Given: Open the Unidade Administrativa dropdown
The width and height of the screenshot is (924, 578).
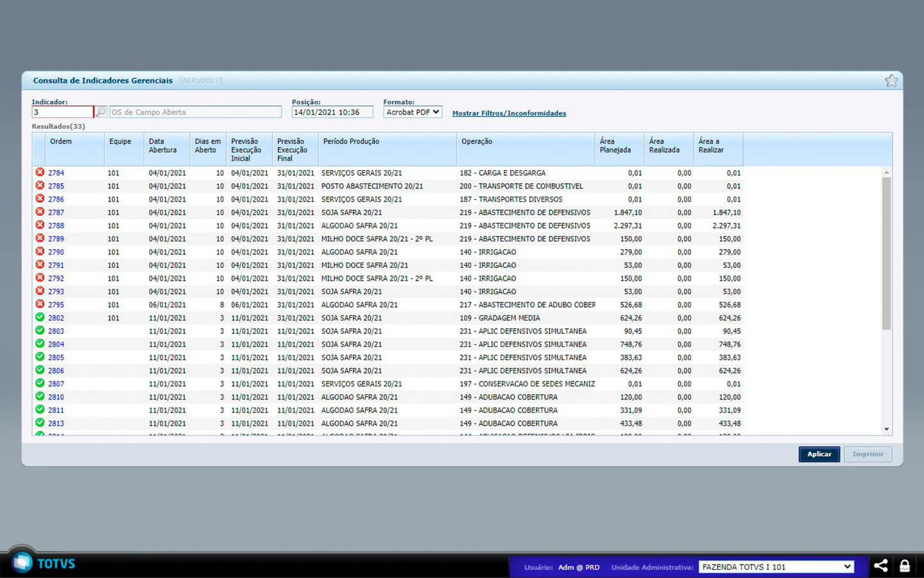Looking at the screenshot, I should click(776, 566).
